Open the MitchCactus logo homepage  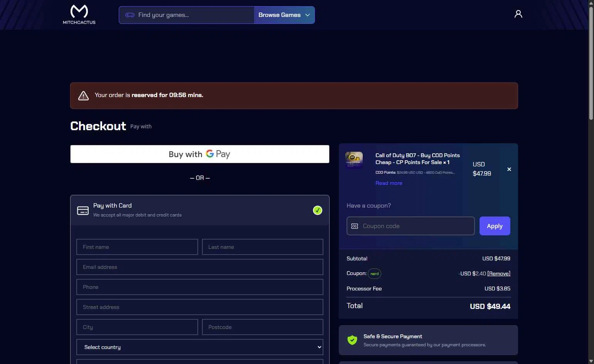point(79,15)
